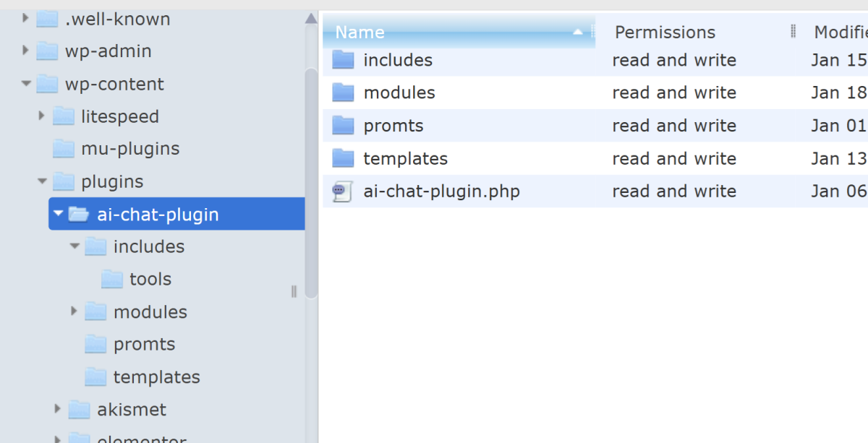This screenshot has height=443, width=868.
Task: Expand the modules subfolder in tree
Action: pos(75,311)
